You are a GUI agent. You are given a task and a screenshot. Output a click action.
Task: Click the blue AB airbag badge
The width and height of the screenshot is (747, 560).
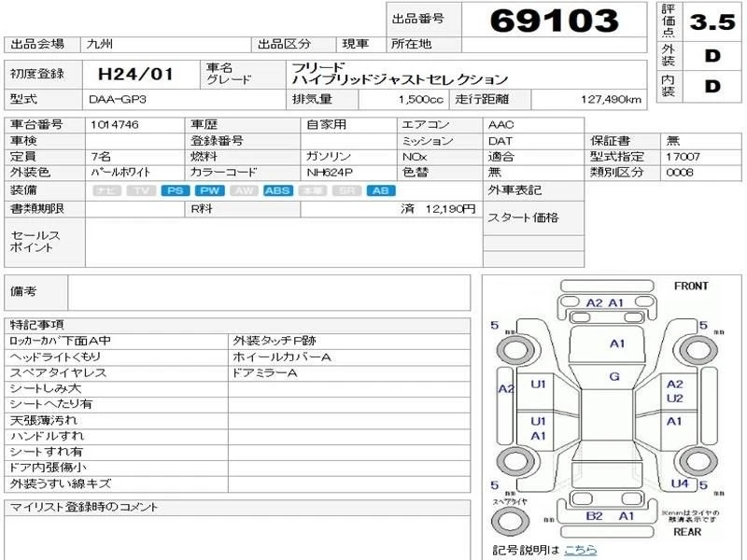coord(381,191)
